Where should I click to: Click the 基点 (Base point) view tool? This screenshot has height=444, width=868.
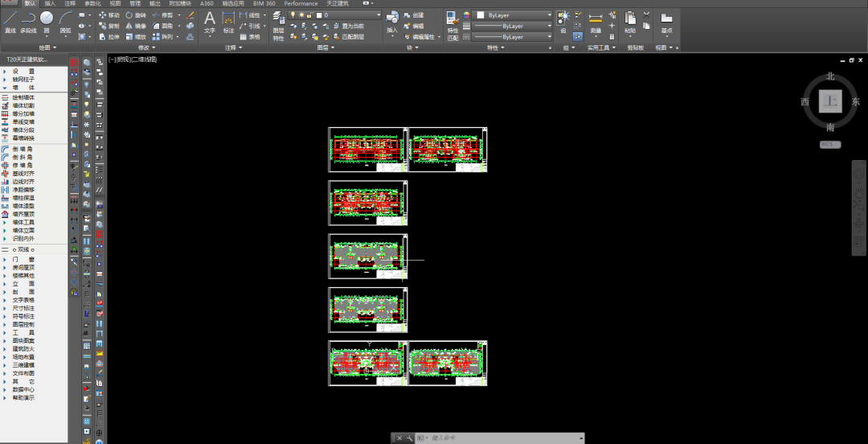[x=666, y=23]
